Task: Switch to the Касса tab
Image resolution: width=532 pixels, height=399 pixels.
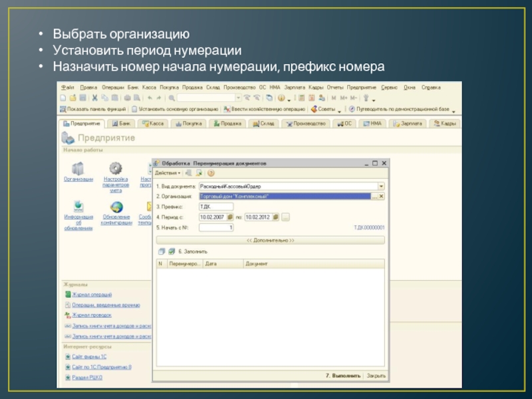Action: pos(153,124)
